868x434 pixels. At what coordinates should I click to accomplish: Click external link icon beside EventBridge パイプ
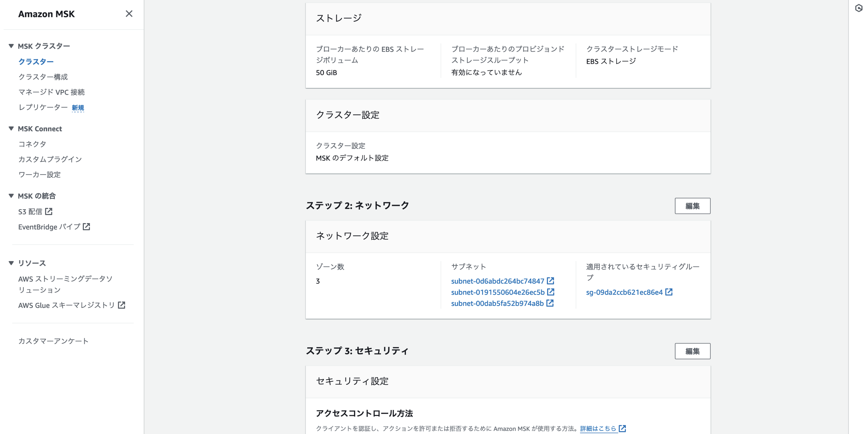[x=87, y=226]
